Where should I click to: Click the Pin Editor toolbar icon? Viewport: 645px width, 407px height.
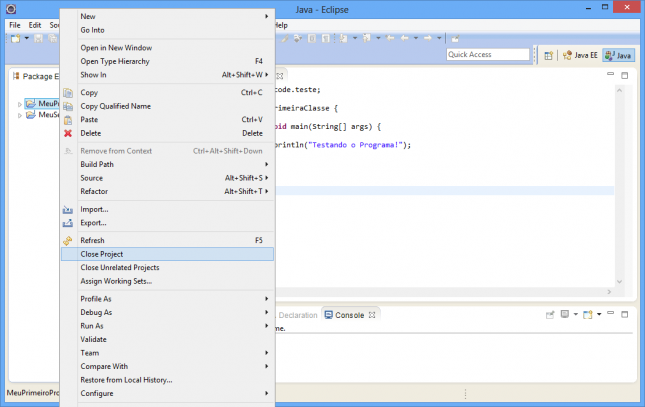455,39
